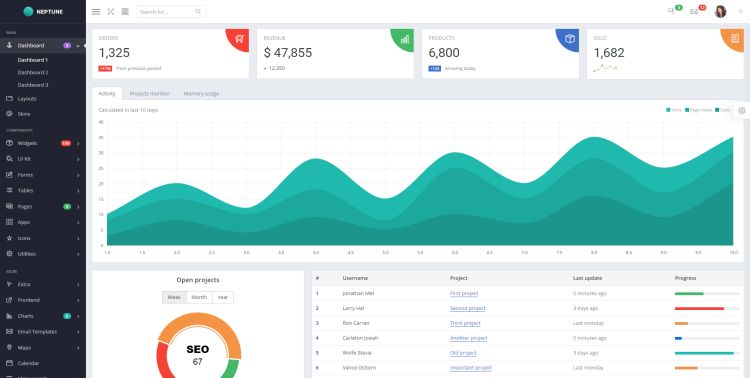
Task: Click the Widgets cube icon
Action: pyautogui.click(x=9, y=143)
